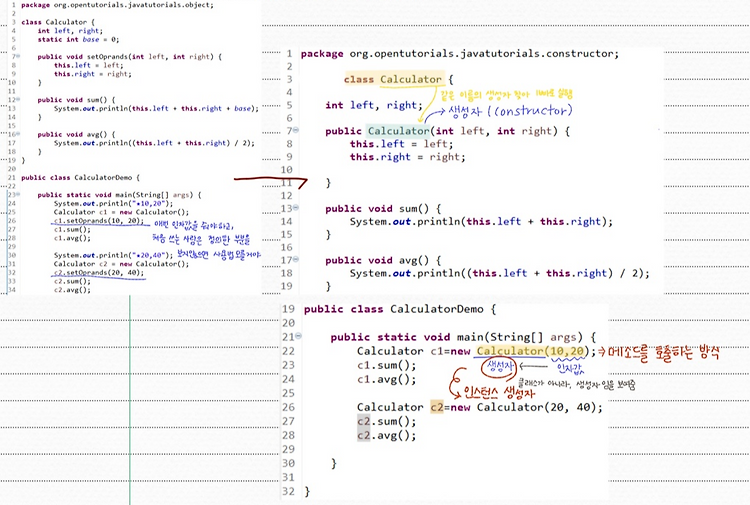Click 'Calculator c1 = new Calculator();' in the left snippet
The image size is (750, 505).
[x=121, y=212]
